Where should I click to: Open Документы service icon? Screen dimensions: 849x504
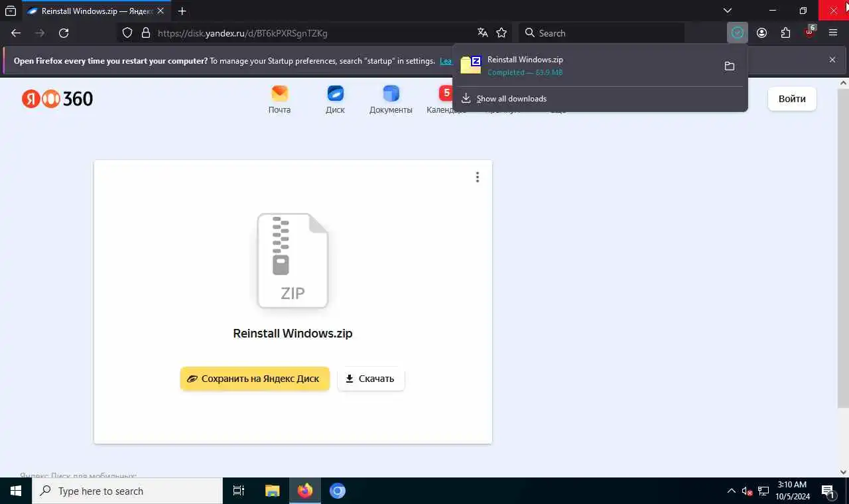click(391, 99)
